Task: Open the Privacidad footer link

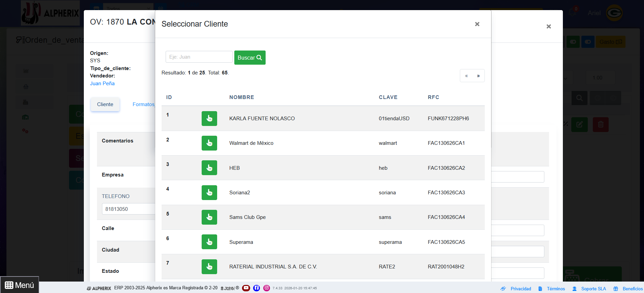Action: point(521,289)
